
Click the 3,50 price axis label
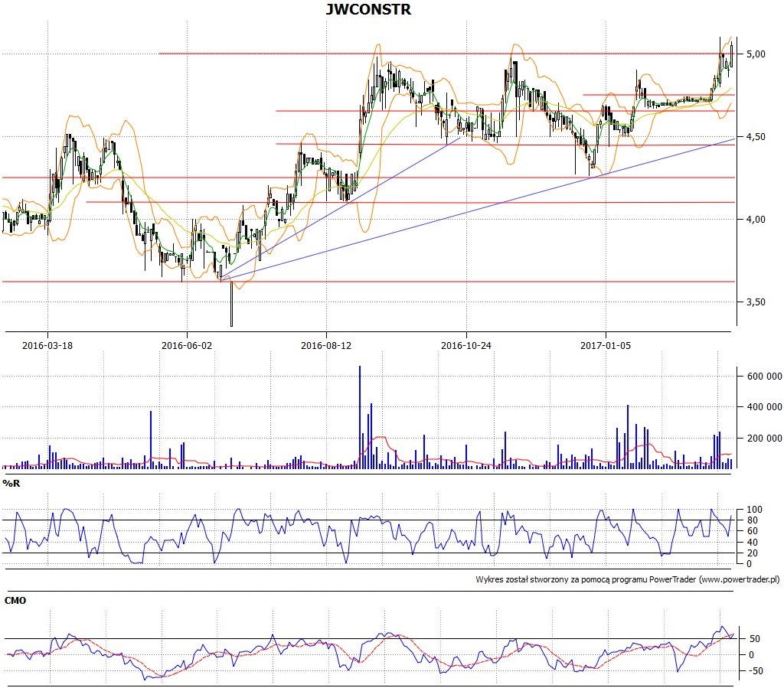click(x=756, y=302)
